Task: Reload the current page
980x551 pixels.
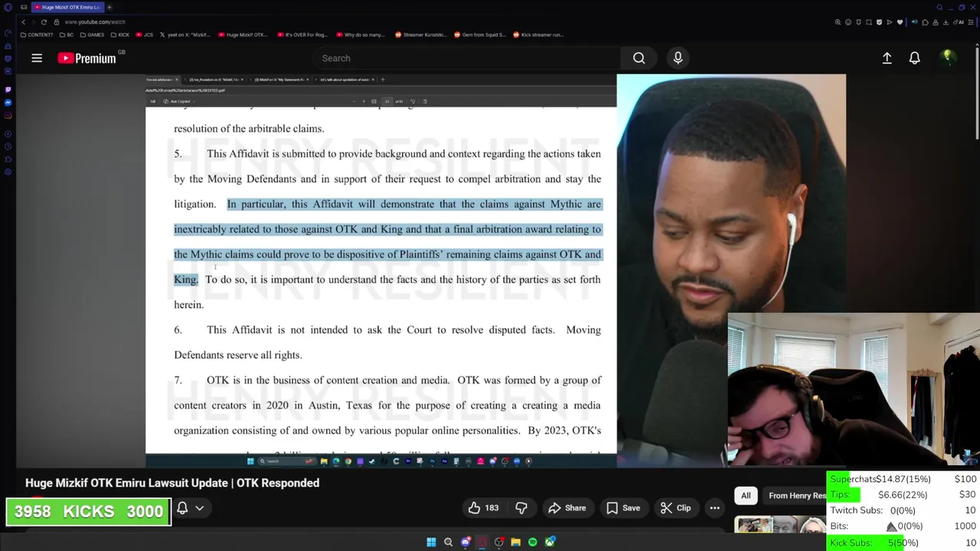Action: pyautogui.click(x=44, y=22)
